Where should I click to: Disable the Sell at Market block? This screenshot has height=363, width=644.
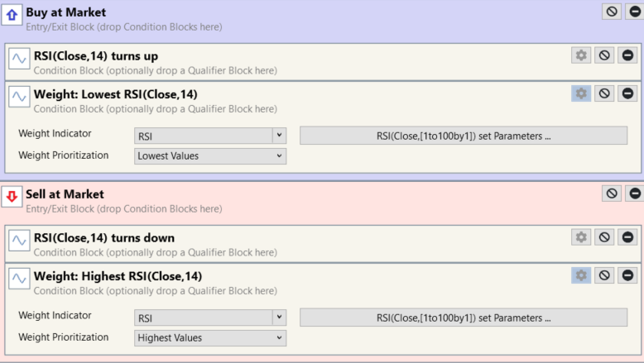(x=612, y=193)
